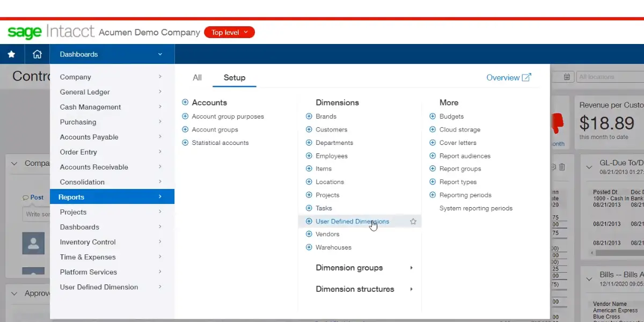Viewport: 644px width, 322px height.
Task: Open the Customers dimension link
Action: pyautogui.click(x=332, y=129)
